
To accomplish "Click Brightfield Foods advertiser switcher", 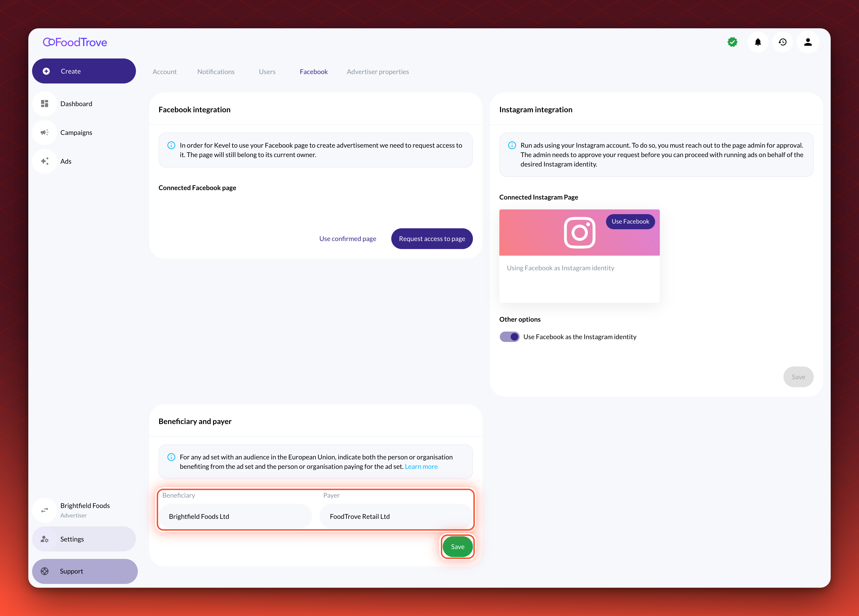I will 84,510.
